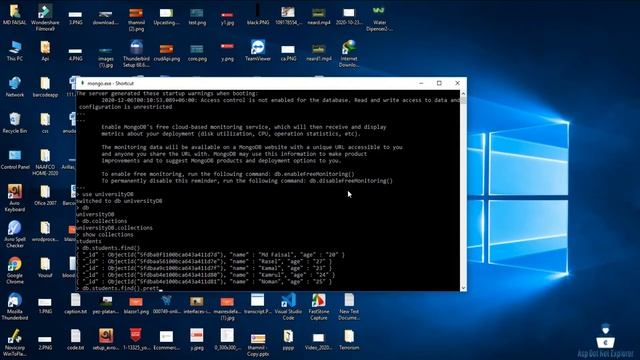The height and width of the screenshot is (360, 640).
Task: Open the Control Panel icon
Action: 15,159
